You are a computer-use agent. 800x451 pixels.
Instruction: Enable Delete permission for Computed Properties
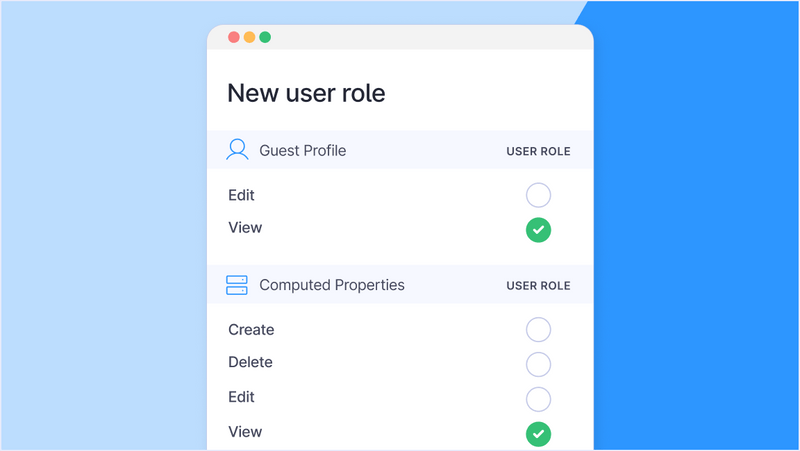click(x=538, y=364)
